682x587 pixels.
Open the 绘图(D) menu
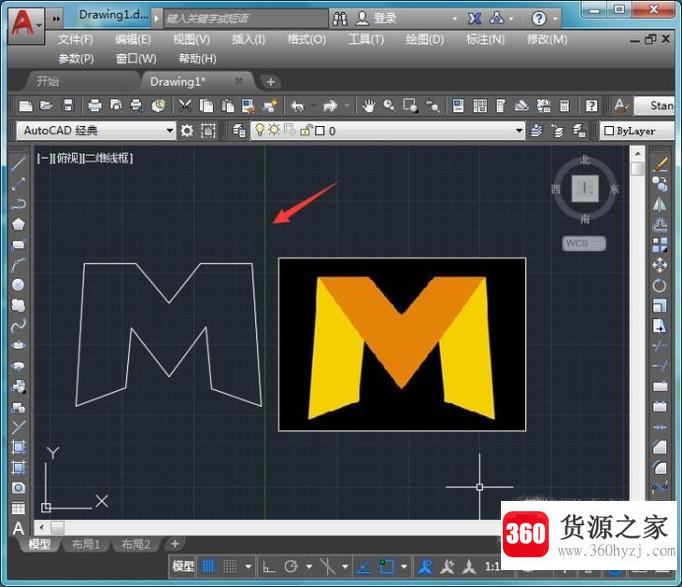pyautogui.click(x=425, y=40)
